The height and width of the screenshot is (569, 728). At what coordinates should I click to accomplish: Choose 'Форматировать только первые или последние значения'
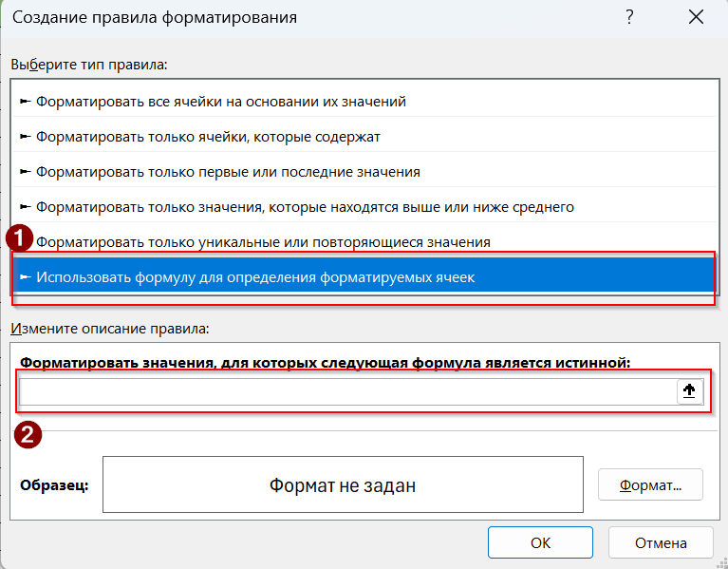click(364, 172)
